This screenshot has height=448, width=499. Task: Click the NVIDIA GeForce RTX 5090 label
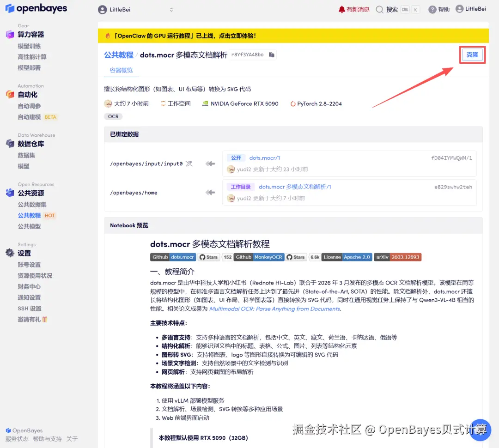point(244,104)
